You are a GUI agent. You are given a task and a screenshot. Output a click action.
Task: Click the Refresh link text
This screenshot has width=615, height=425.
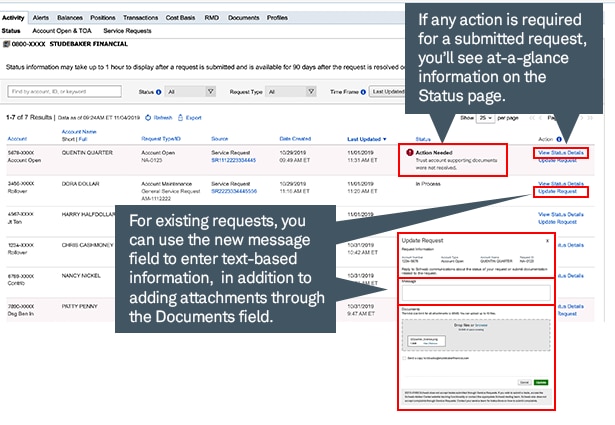point(163,118)
